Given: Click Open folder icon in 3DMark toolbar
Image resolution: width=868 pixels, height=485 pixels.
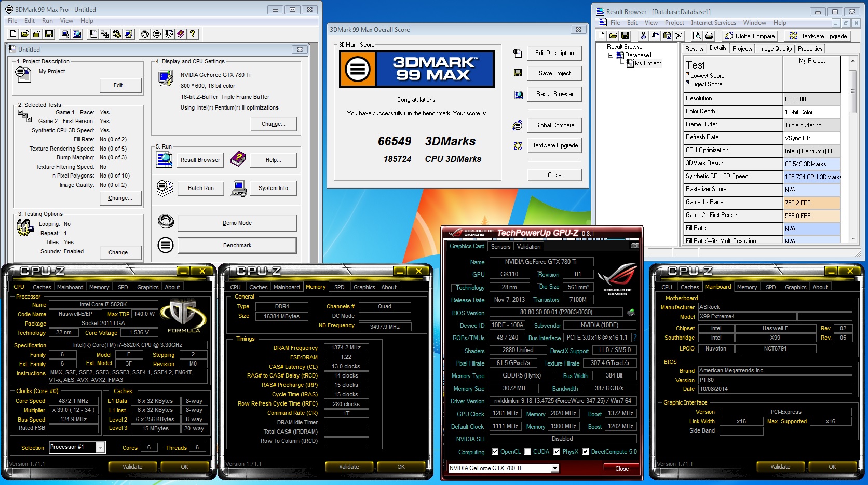Looking at the screenshot, I should point(25,34).
